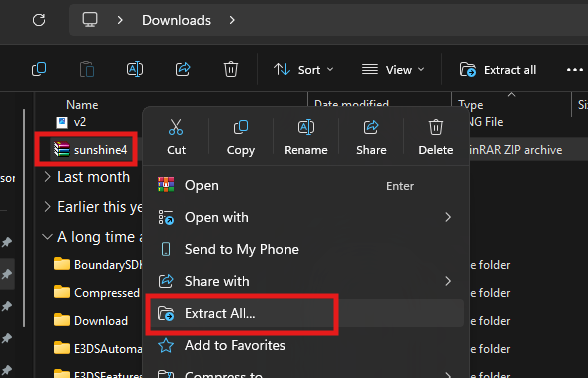Click Extract all in the toolbar
Image resolution: width=588 pixels, height=378 pixels.
pyautogui.click(x=498, y=70)
